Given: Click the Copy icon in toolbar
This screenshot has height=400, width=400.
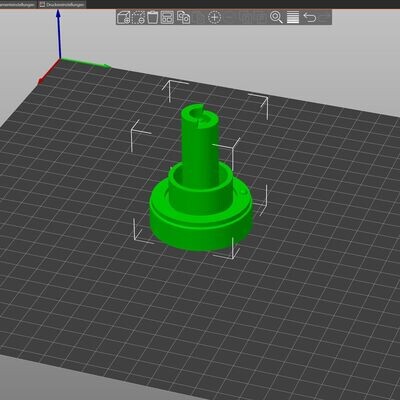Looking at the screenshot, I should [x=183, y=17].
